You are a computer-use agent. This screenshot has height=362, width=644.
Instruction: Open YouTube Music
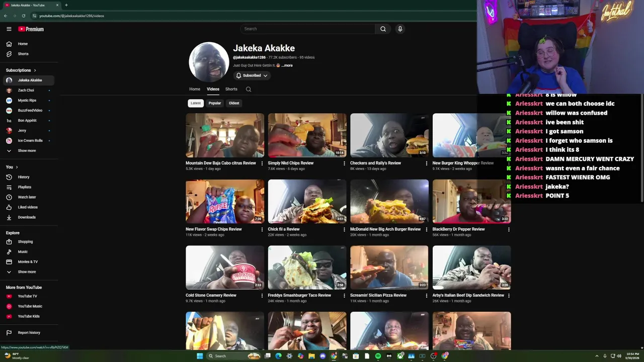tap(30, 306)
